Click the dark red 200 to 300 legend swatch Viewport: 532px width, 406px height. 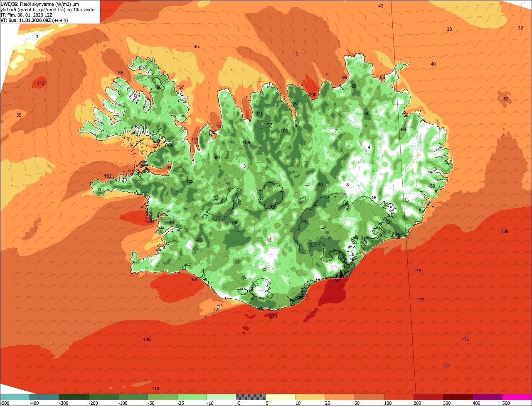click(428, 396)
